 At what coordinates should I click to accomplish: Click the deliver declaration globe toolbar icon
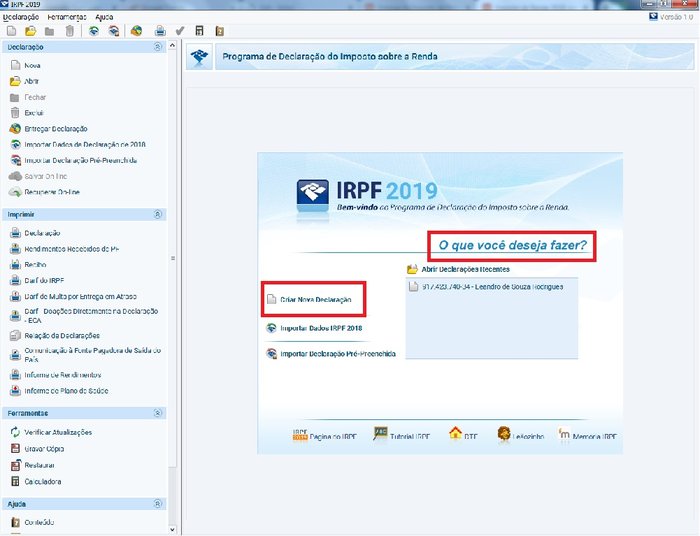136,31
